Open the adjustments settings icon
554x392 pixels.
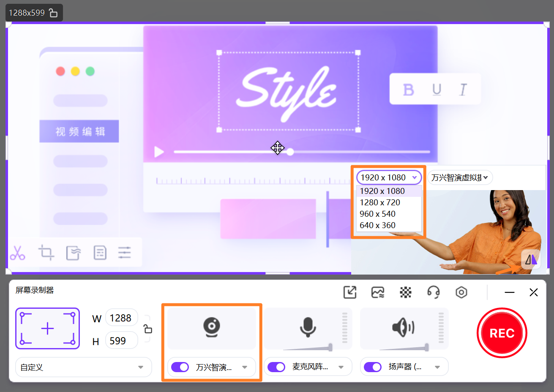pyautogui.click(x=125, y=253)
